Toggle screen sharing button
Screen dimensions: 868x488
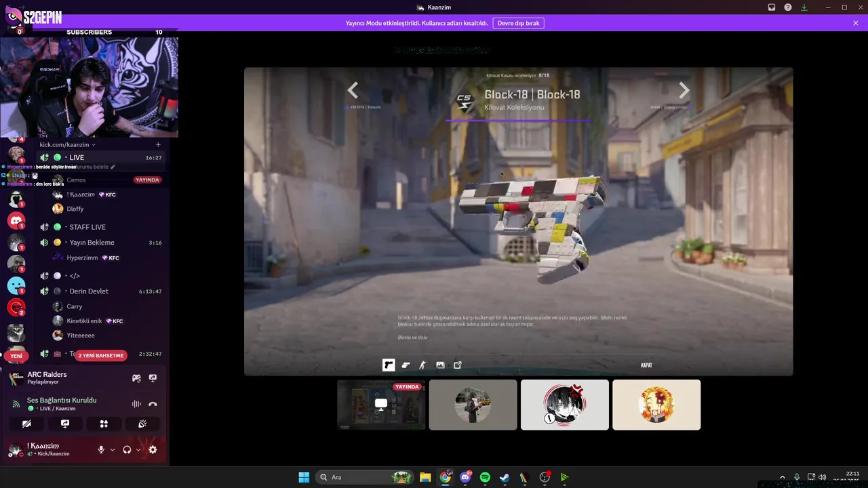pos(65,424)
